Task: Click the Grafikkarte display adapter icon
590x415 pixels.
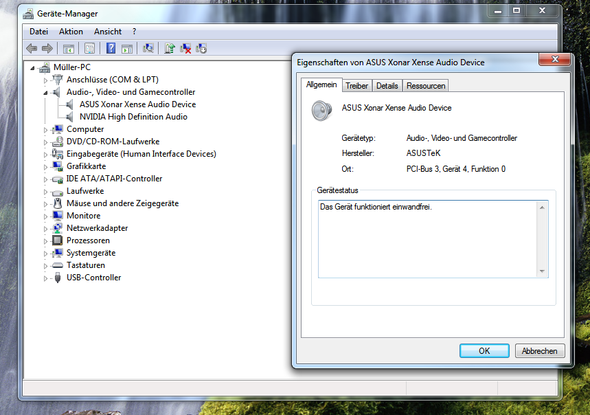Action: click(x=57, y=166)
